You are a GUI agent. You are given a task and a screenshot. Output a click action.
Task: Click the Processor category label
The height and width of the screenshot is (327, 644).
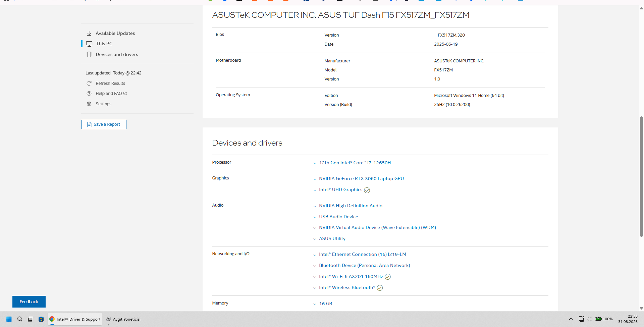(222, 162)
